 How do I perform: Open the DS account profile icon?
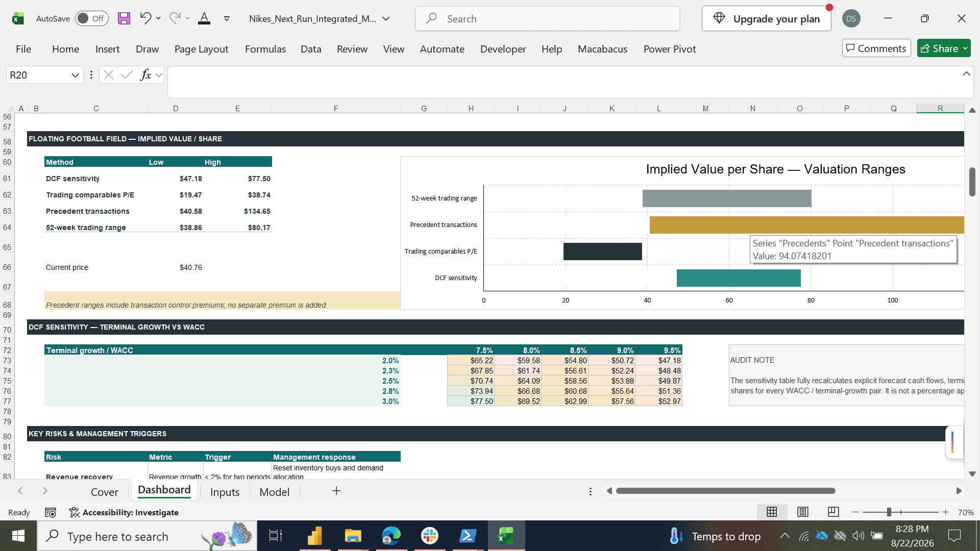point(851,19)
